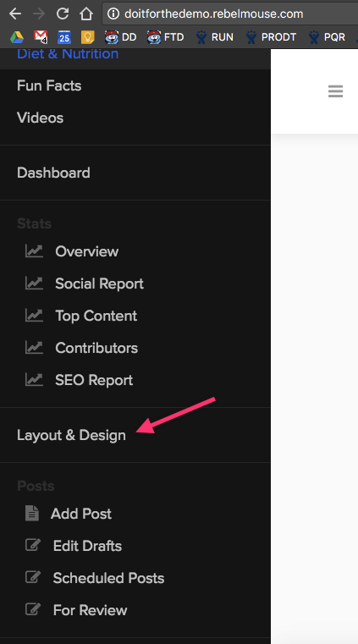The height and width of the screenshot is (644, 358).
Task: Reload the page with refresh icon
Action: 63,14
